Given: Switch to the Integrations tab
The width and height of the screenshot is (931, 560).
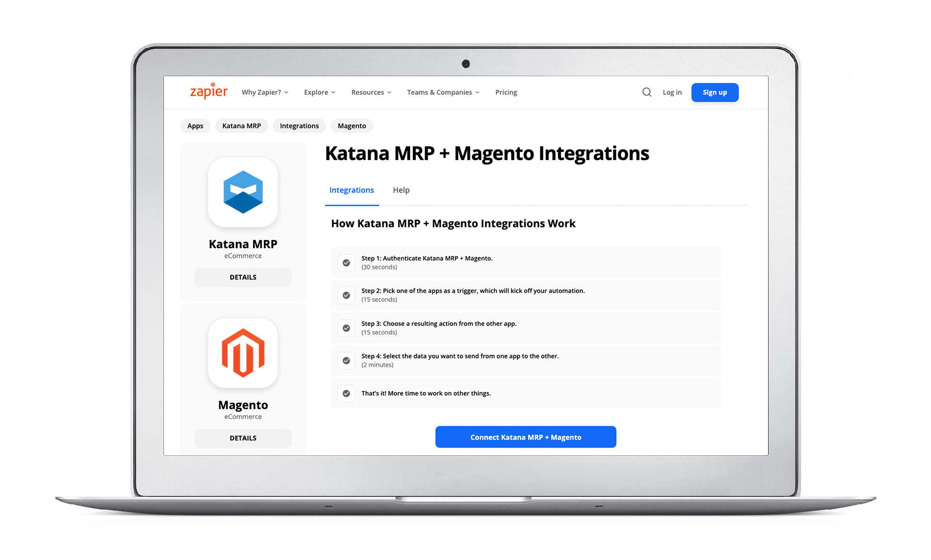Looking at the screenshot, I should [x=352, y=190].
